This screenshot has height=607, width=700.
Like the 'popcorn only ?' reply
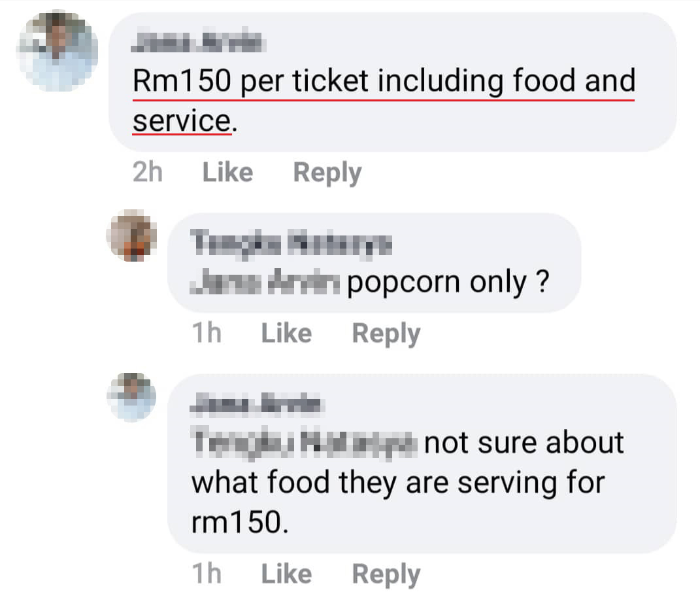[286, 333]
